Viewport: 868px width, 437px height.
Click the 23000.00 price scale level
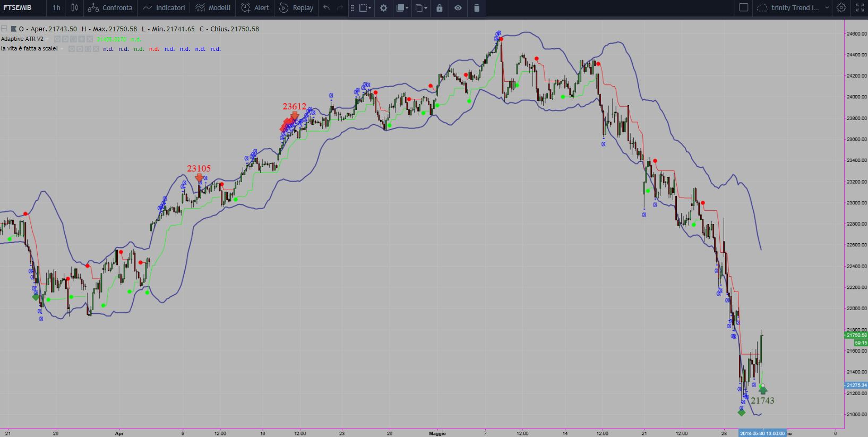[856, 203]
